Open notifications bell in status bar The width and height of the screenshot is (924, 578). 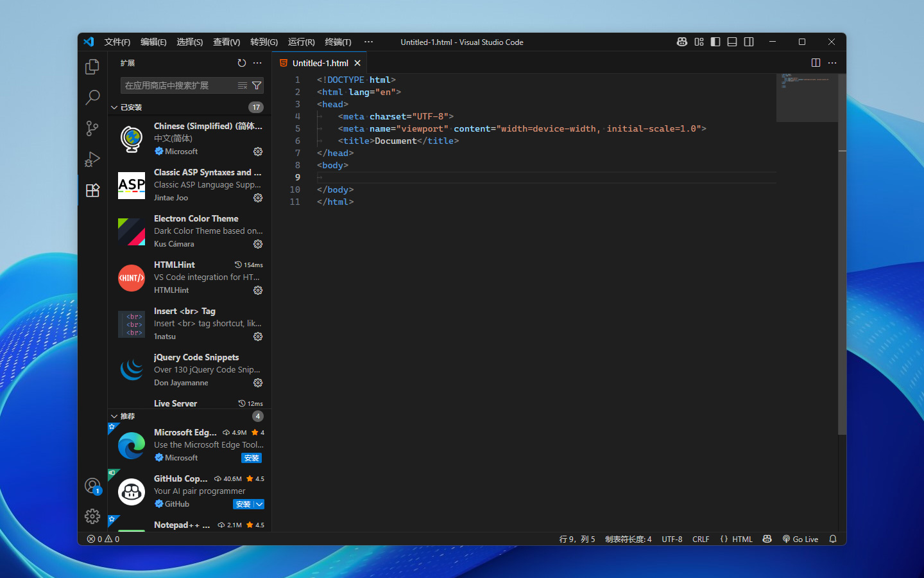pos(833,539)
